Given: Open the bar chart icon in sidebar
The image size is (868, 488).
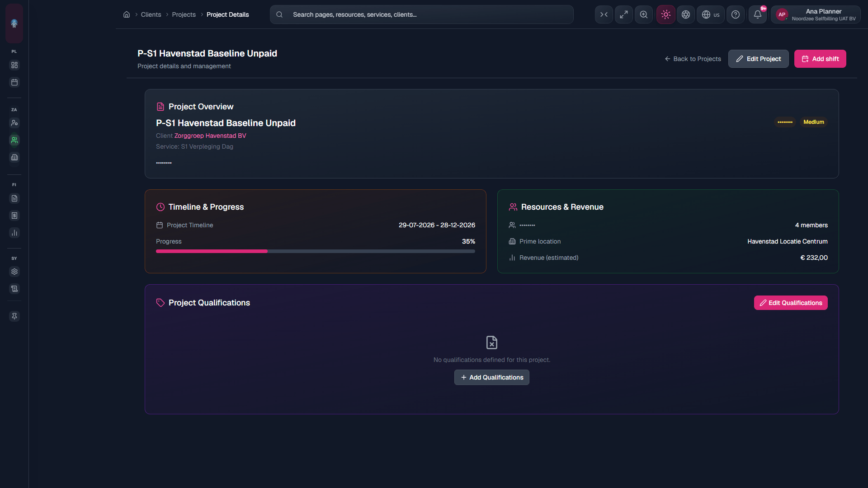Looking at the screenshot, I should click(14, 233).
